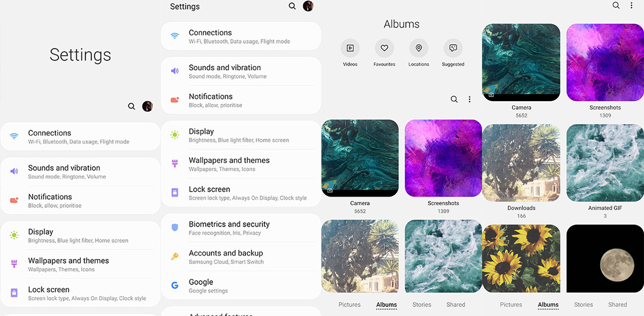Switch to Shared tab in gallery with Albums heading
Screen dimensions: 644x316
coord(456,305)
